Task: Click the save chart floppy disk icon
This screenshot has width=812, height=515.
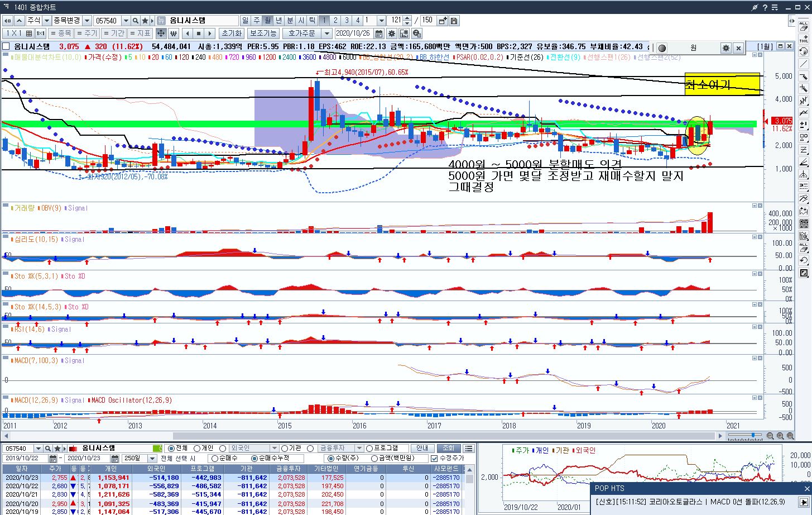Action: point(454,21)
